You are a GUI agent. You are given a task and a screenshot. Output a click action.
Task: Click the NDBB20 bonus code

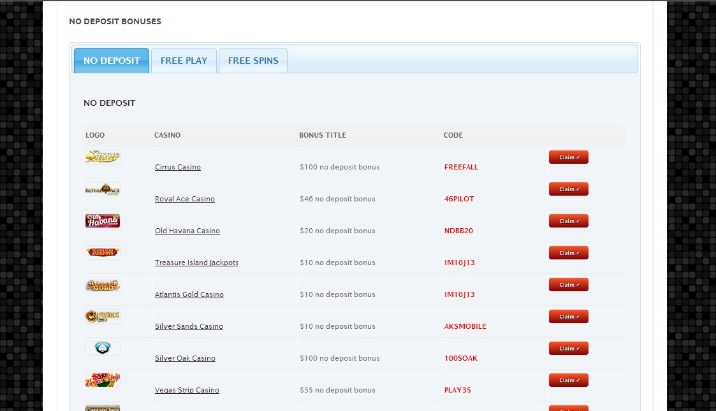[458, 231]
